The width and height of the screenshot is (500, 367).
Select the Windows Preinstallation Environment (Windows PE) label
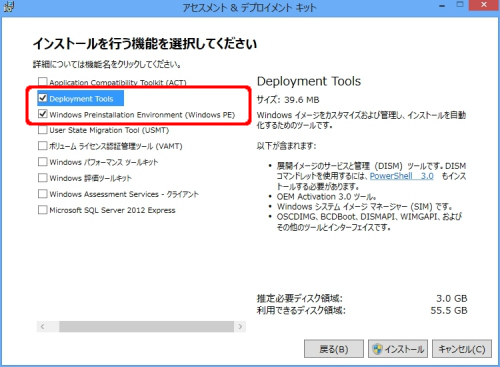pyautogui.click(x=142, y=115)
